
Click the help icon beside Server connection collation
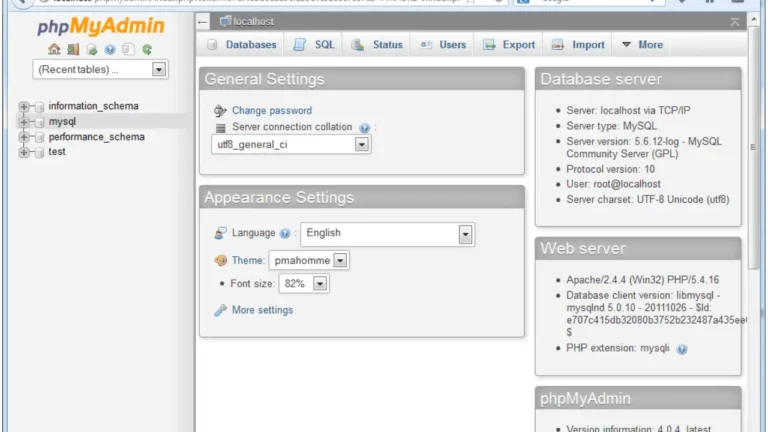(364, 128)
